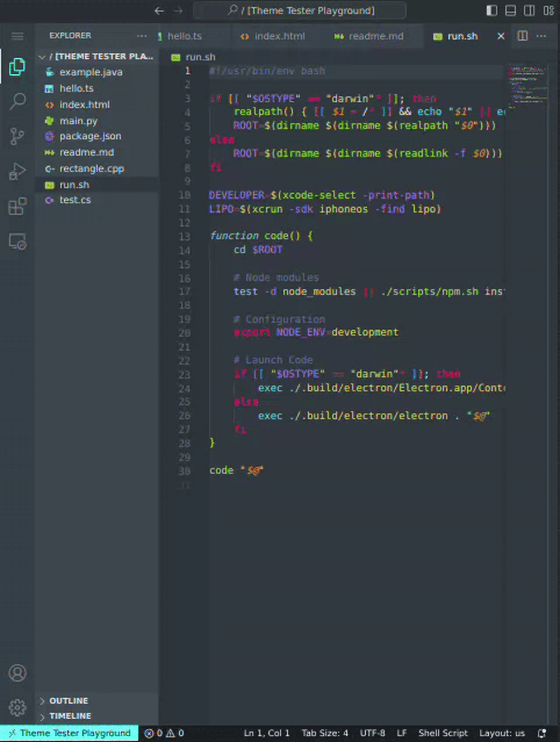The height and width of the screenshot is (742, 560).
Task: Expand the Outline section
Action: pos(69,701)
